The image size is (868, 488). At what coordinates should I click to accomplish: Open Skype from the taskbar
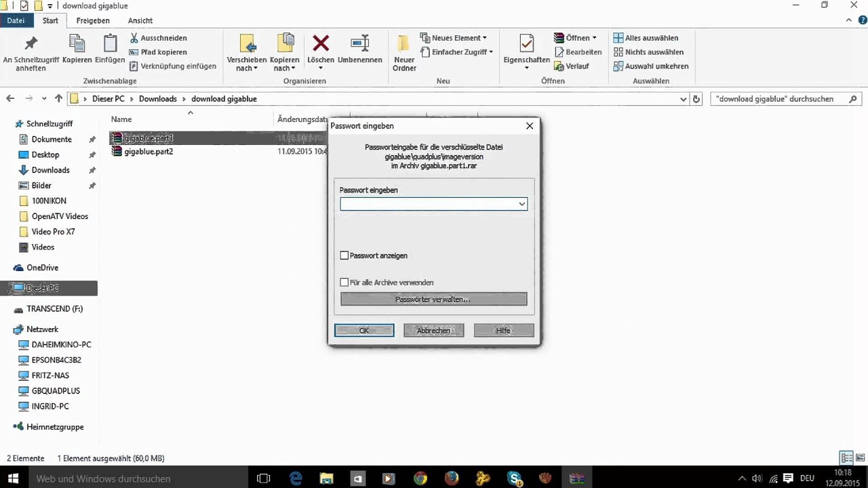[x=514, y=479]
